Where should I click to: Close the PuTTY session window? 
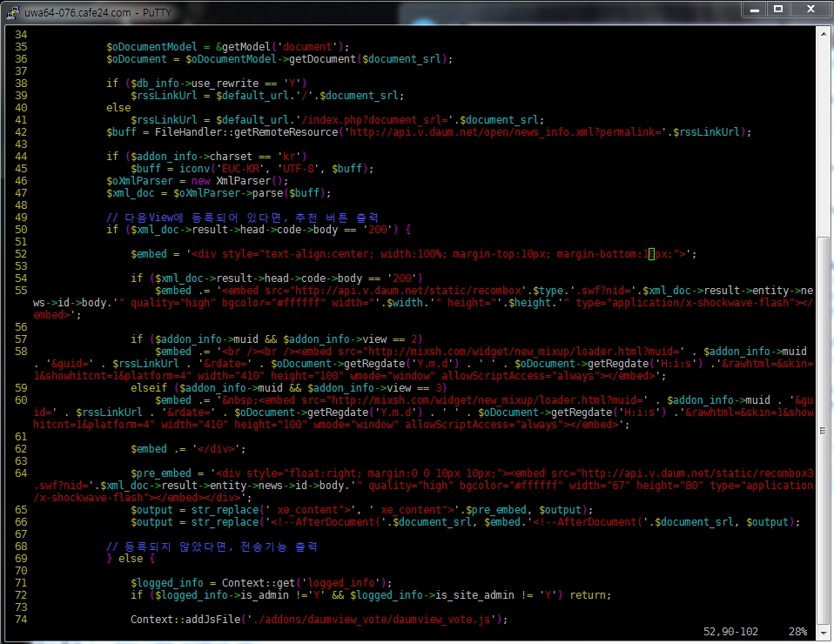[810, 10]
